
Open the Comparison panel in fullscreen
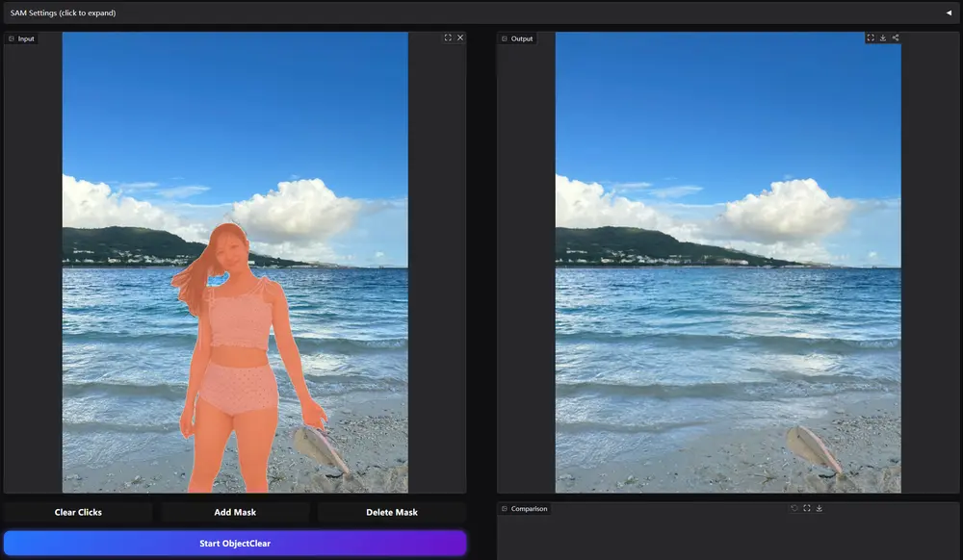click(x=806, y=508)
